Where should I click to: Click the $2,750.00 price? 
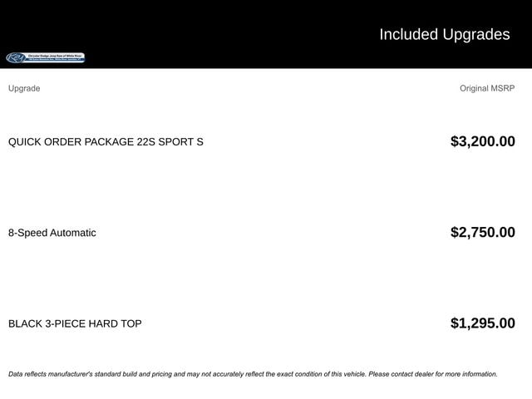click(x=482, y=233)
